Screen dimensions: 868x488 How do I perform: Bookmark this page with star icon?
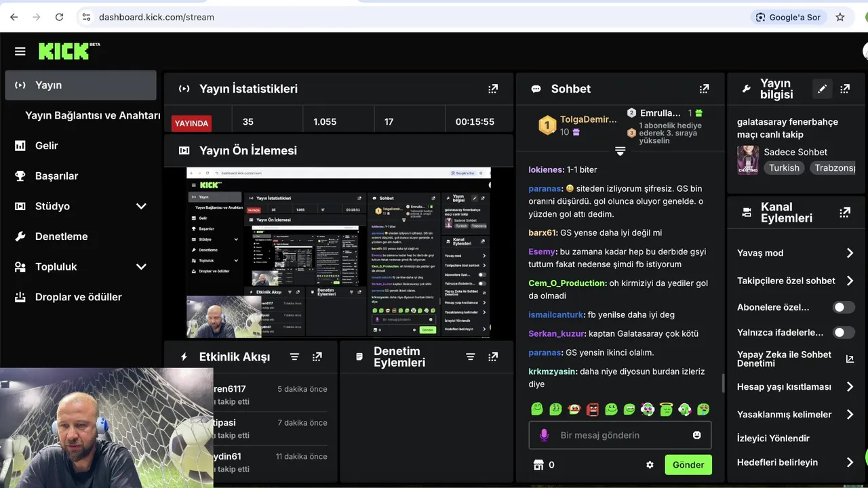[x=840, y=17]
